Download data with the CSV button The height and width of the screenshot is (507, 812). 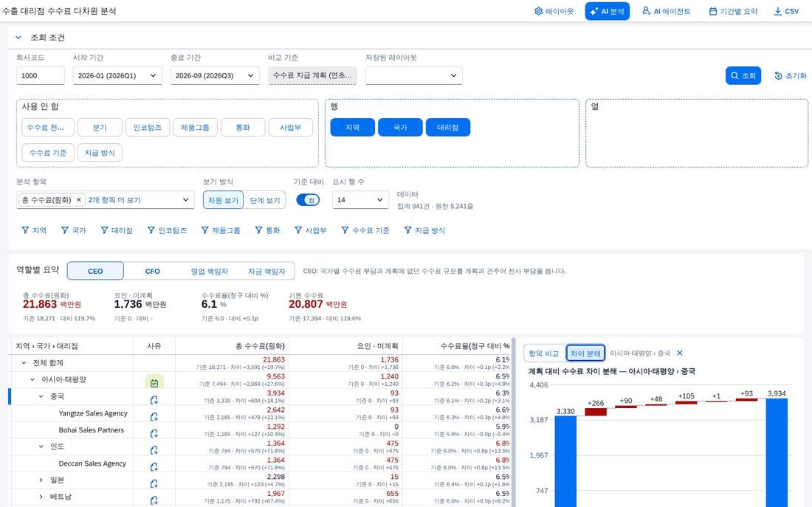pos(785,11)
